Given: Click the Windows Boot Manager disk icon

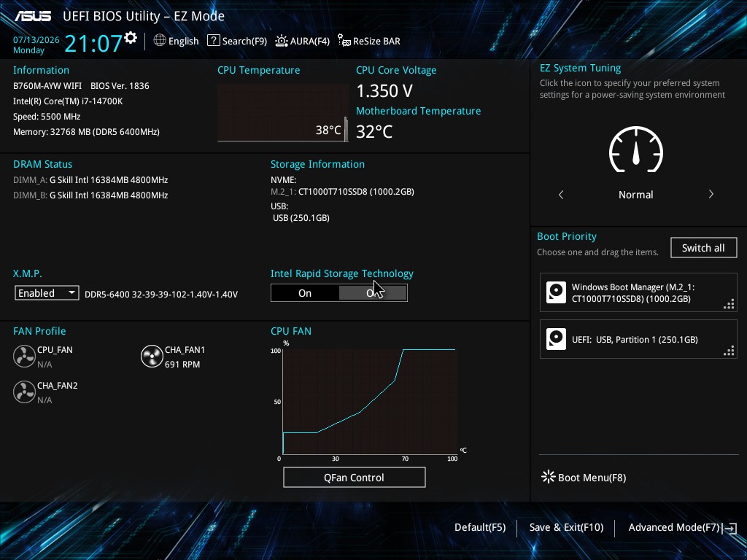Looking at the screenshot, I should 556,292.
